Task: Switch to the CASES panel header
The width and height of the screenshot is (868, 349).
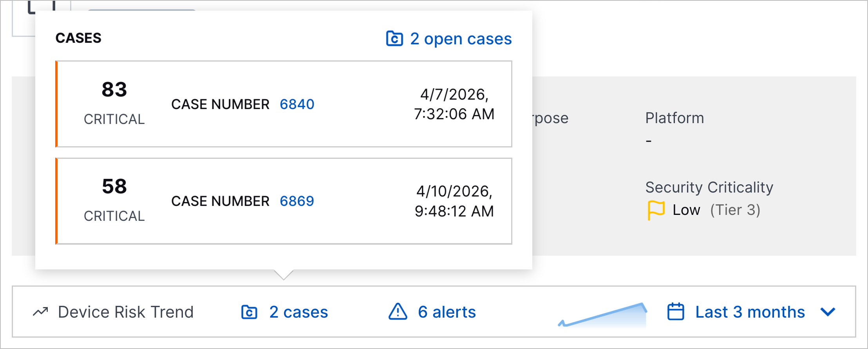Action: [78, 38]
